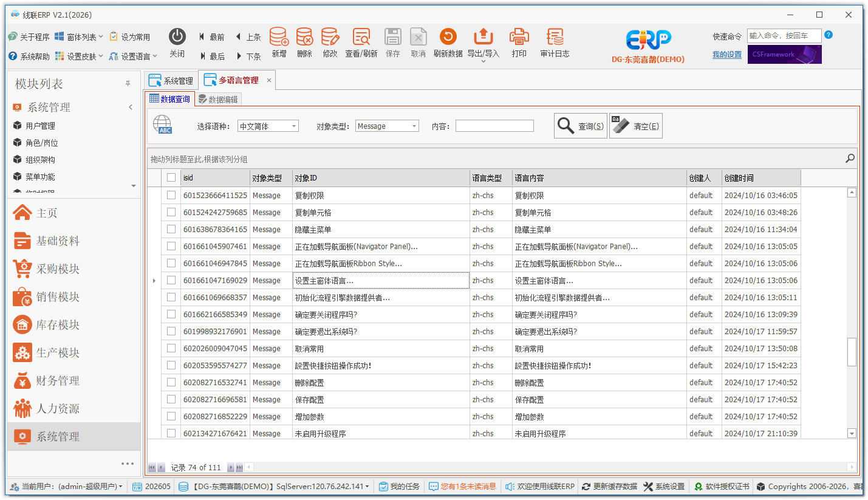
Task: Check the row for 复制权限
Action: click(171, 195)
